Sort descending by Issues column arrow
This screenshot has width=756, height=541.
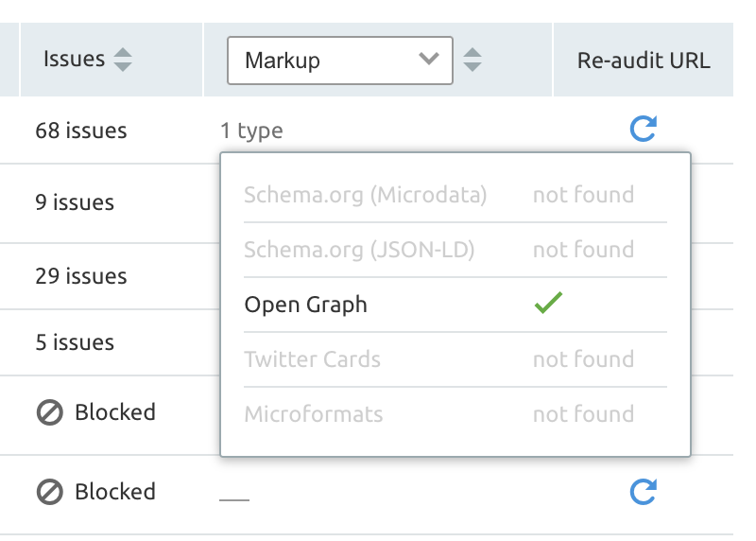coord(122,67)
